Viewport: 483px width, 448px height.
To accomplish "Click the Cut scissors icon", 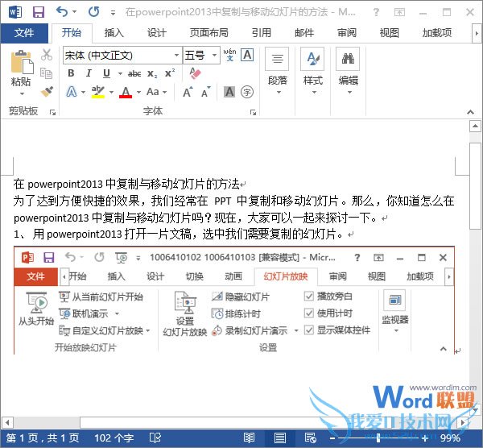I will tap(47, 55).
